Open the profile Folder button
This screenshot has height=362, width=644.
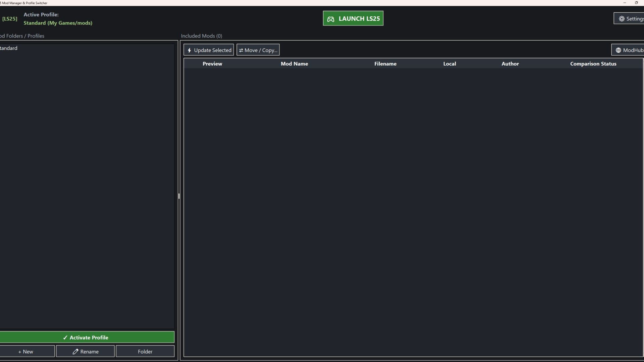pyautogui.click(x=145, y=351)
